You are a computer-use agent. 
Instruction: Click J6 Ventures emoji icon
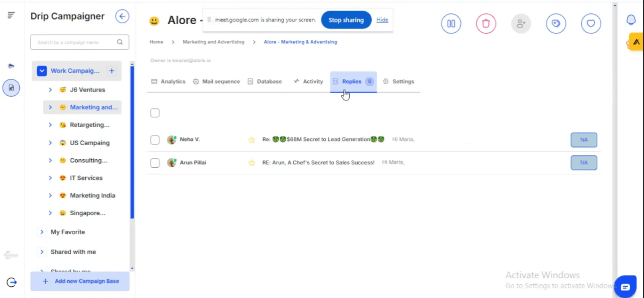62,90
